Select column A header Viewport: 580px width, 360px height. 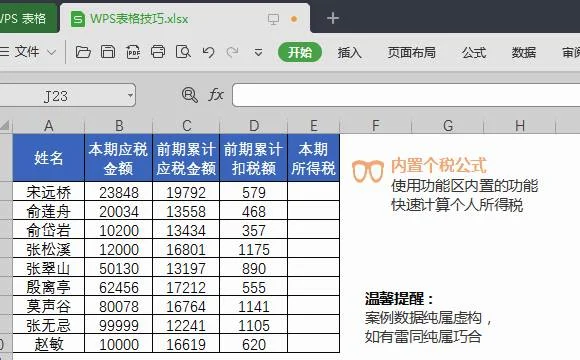tap(48, 126)
